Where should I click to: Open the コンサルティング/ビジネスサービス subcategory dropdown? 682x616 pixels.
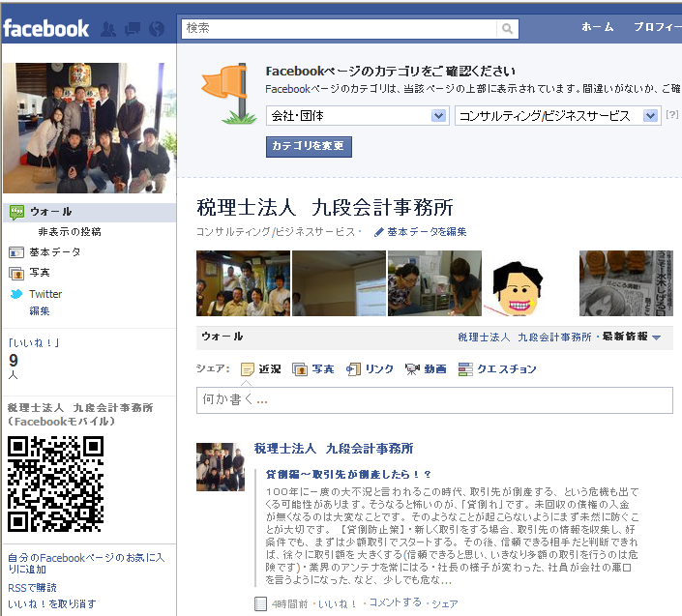click(557, 116)
